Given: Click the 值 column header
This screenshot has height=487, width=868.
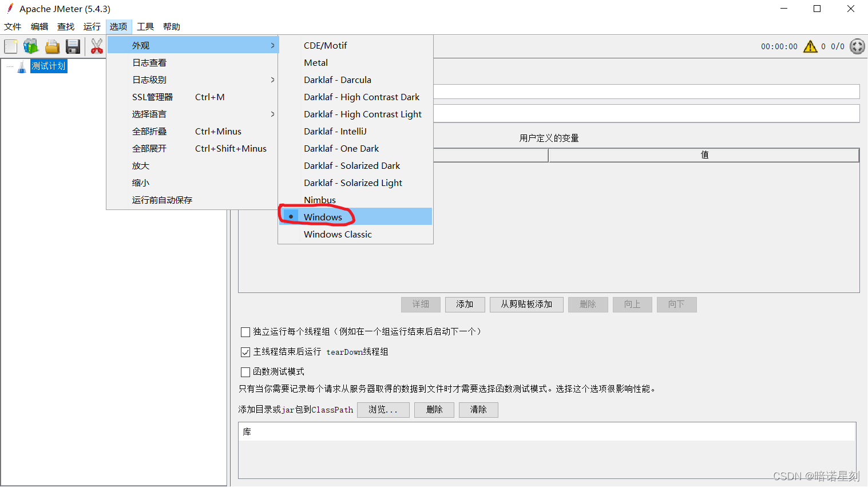Looking at the screenshot, I should (x=704, y=155).
